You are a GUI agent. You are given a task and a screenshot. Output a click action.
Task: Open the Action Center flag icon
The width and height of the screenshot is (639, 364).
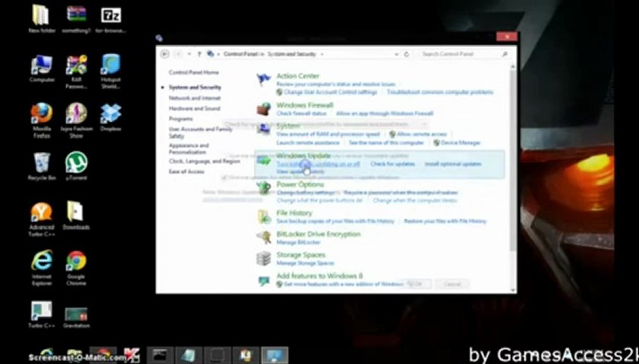[263, 79]
